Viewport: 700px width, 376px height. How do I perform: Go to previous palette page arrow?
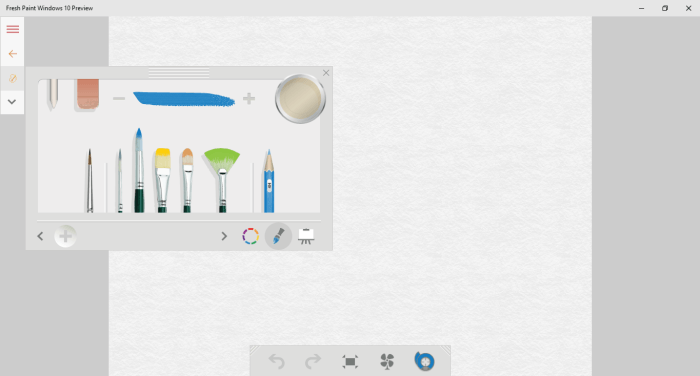click(40, 236)
